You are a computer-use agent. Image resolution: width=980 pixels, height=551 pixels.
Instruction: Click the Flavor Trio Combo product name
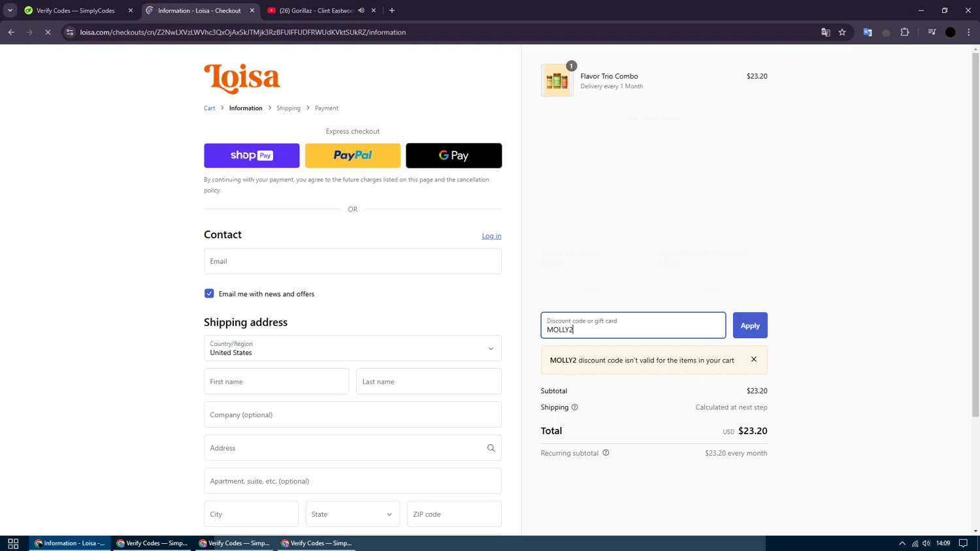(x=610, y=76)
